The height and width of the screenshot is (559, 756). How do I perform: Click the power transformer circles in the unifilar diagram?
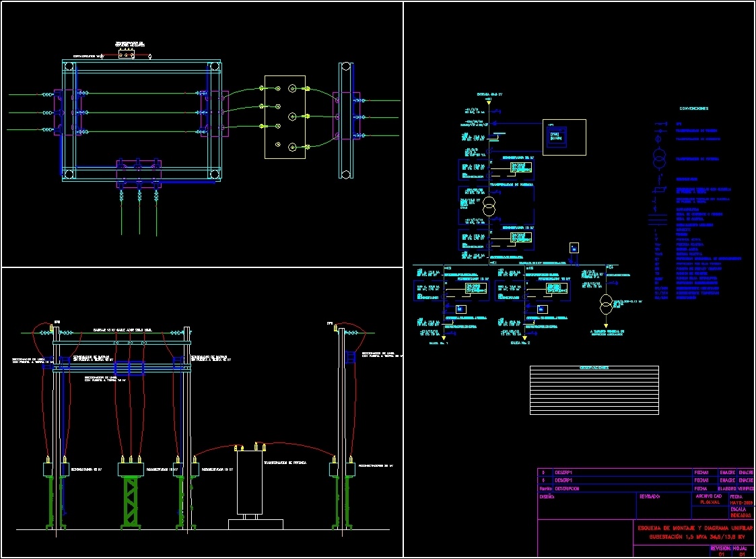489,207
